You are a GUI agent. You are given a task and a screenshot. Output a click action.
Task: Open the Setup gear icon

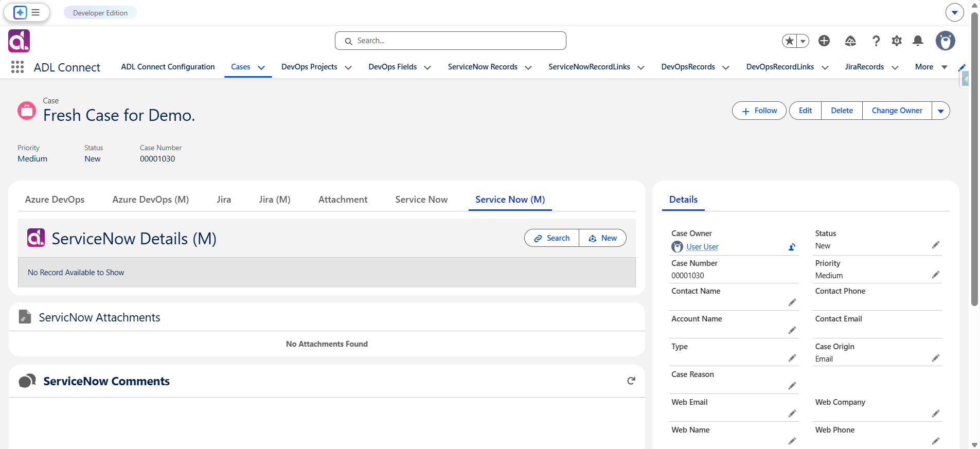(x=897, y=41)
